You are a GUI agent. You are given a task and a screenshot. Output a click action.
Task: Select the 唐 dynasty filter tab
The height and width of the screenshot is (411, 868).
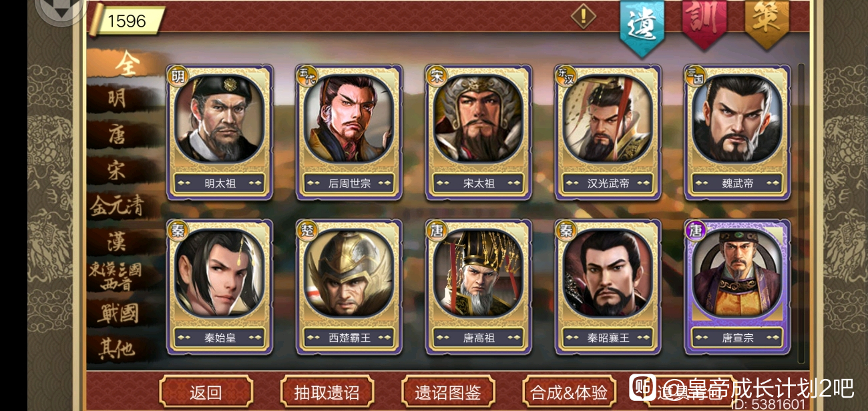click(x=117, y=135)
